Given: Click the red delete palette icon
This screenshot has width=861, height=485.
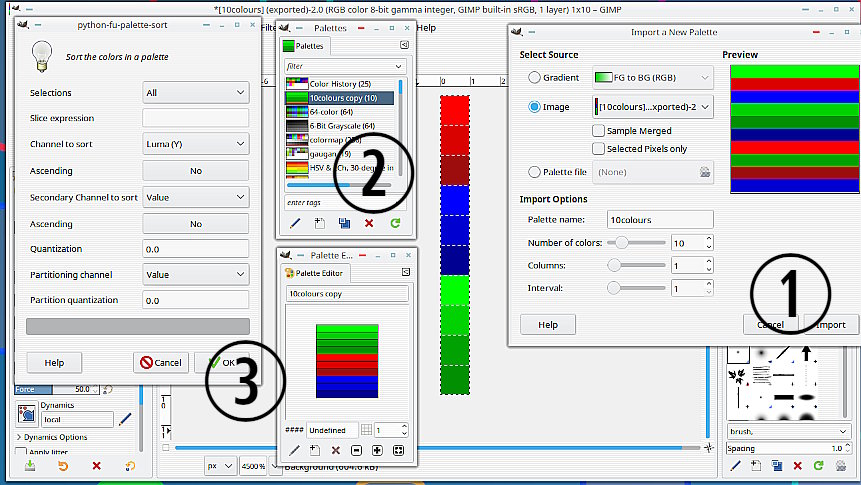Looking at the screenshot, I should click(x=369, y=223).
